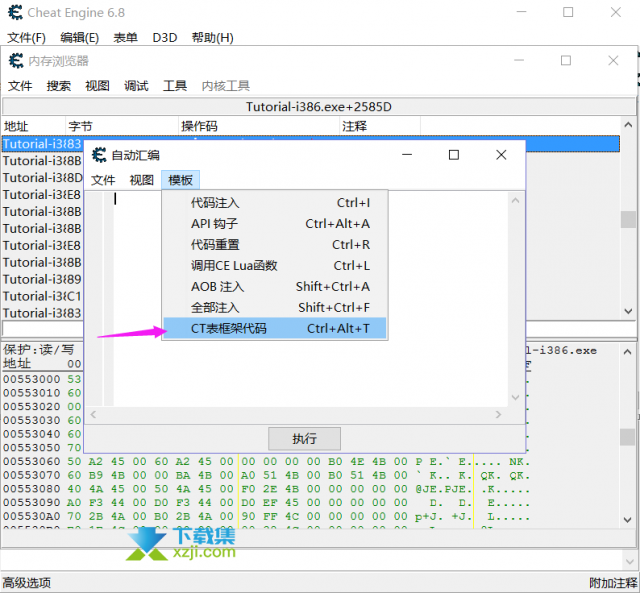Click the Tutorial-i386.exe+2585D address header bar
This screenshot has height=593, width=640.
coord(319,107)
